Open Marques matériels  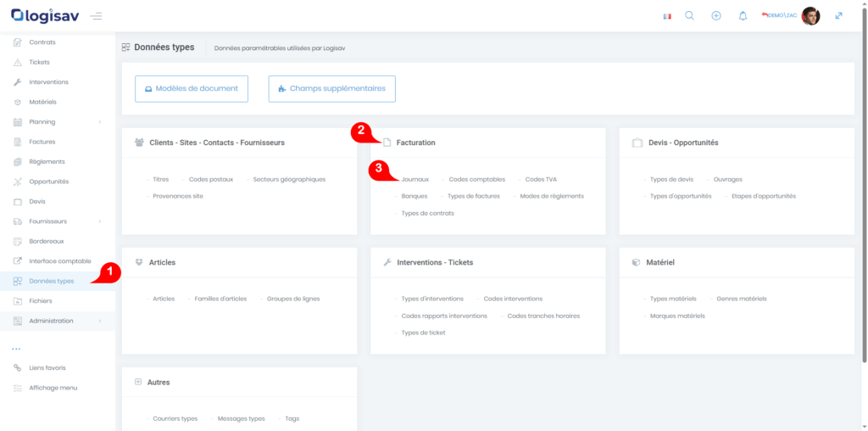(x=677, y=316)
